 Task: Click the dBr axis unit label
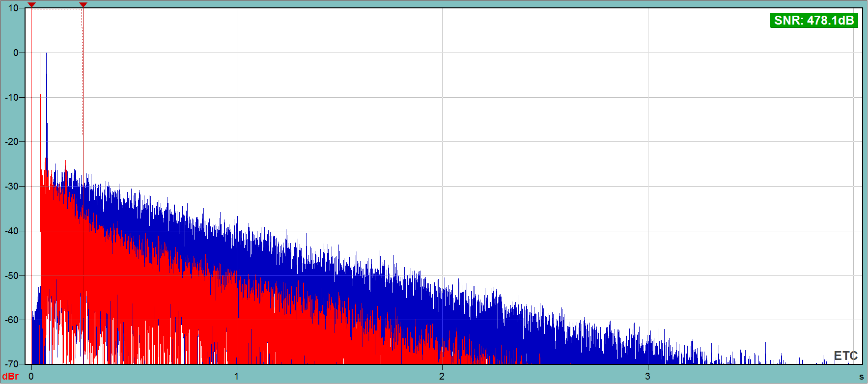11,376
